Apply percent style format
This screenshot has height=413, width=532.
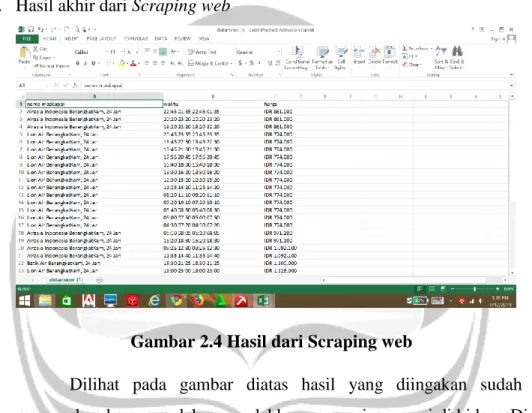[252, 63]
